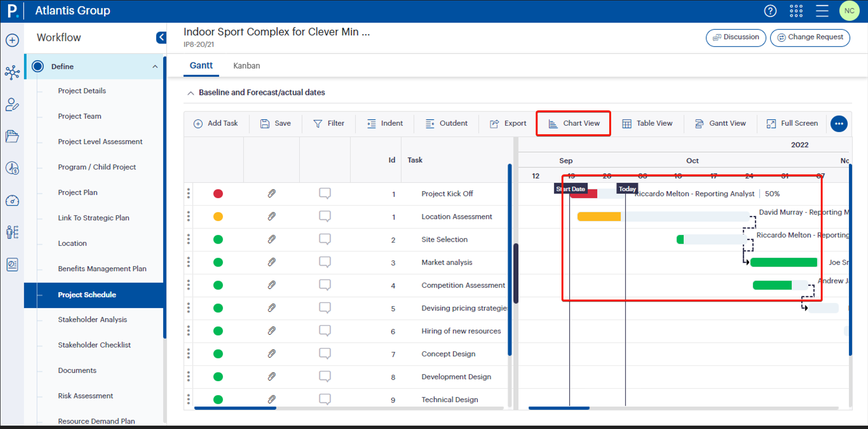Open attachment for Project Kick Off
The width and height of the screenshot is (868, 429).
click(x=272, y=193)
